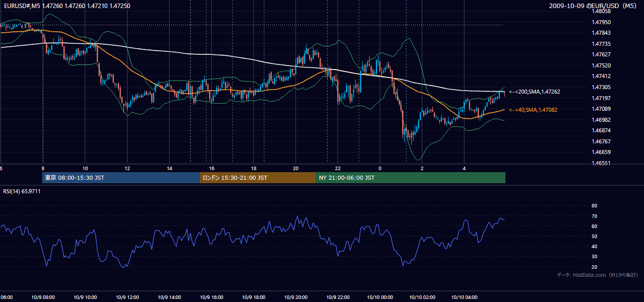The image size is (644, 302).
Task: Click the 10/10 00:00 bottom time label
Action: click(x=380, y=297)
